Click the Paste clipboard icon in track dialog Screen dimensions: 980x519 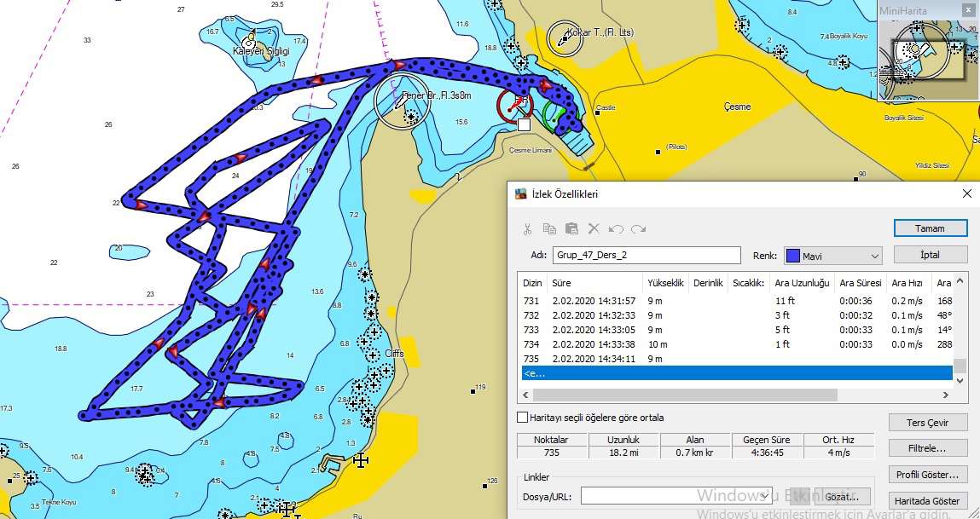[x=571, y=228]
